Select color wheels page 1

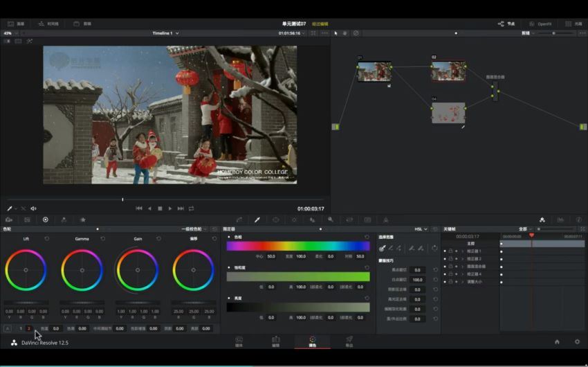click(x=21, y=328)
